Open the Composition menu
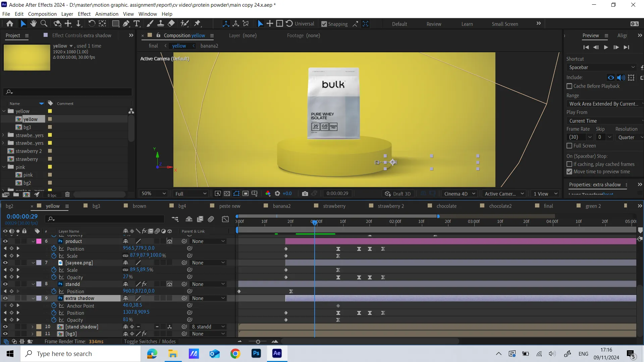The image size is (644, 362). point(42,14)
